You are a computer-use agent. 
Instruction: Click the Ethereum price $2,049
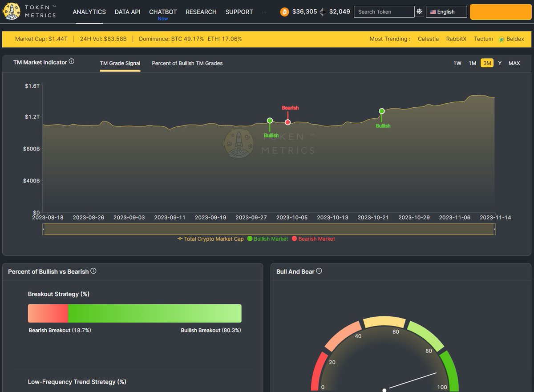click(x=340, y=12)
